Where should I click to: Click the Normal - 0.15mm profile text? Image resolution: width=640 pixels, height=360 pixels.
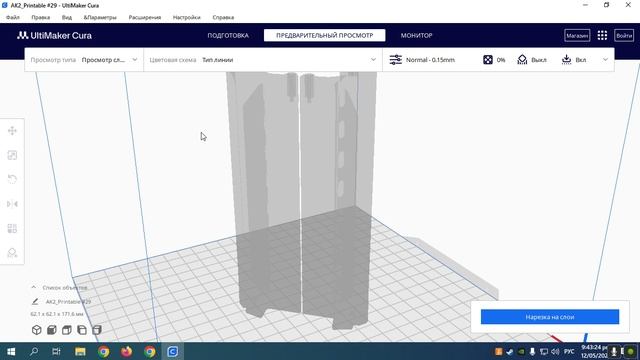point(430,60)
